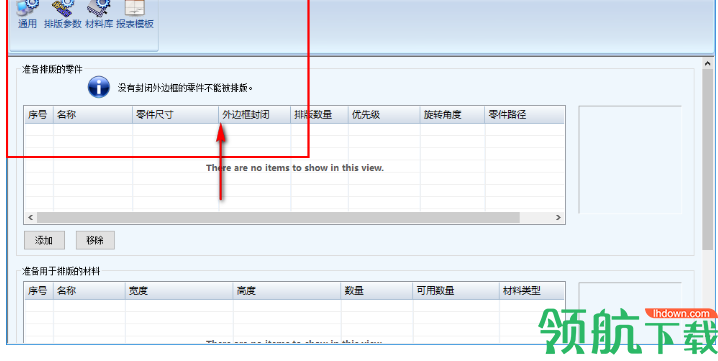Click the parts table left scroll arrow
Screen dimensions: 718x361
point(31,218)
